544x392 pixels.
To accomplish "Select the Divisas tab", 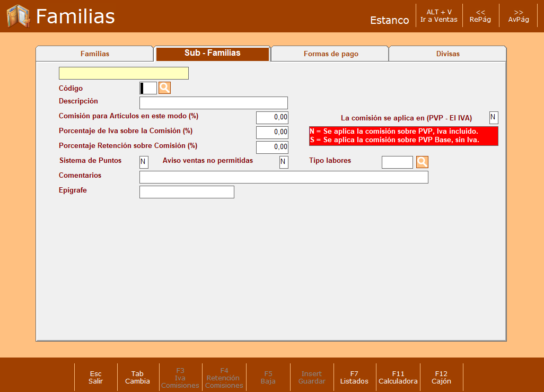I will 448,54.
